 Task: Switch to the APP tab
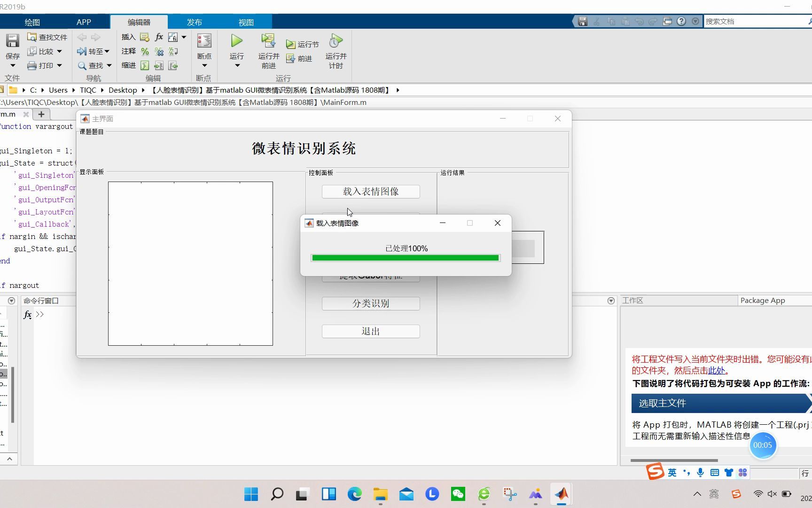84,22
